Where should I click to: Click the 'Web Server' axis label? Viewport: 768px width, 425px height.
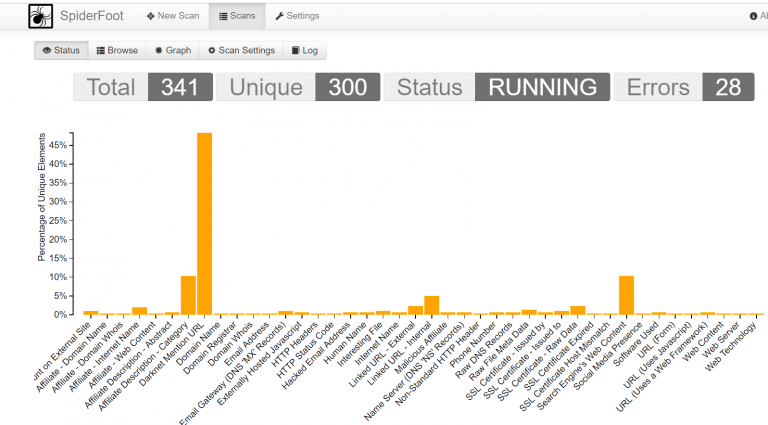click(721, 340)
